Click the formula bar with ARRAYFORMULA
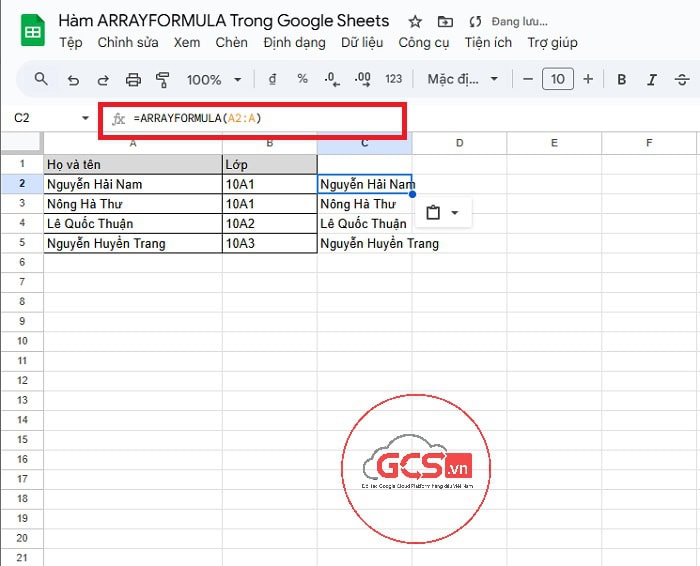The width and height of the screenshot is (700, 566). (252, 119)
